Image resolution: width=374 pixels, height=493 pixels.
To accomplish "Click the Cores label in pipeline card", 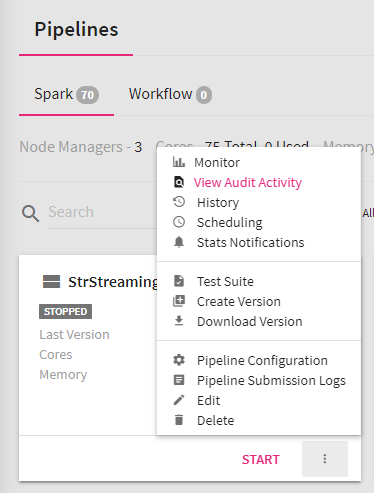I will [x=56, y=354].
